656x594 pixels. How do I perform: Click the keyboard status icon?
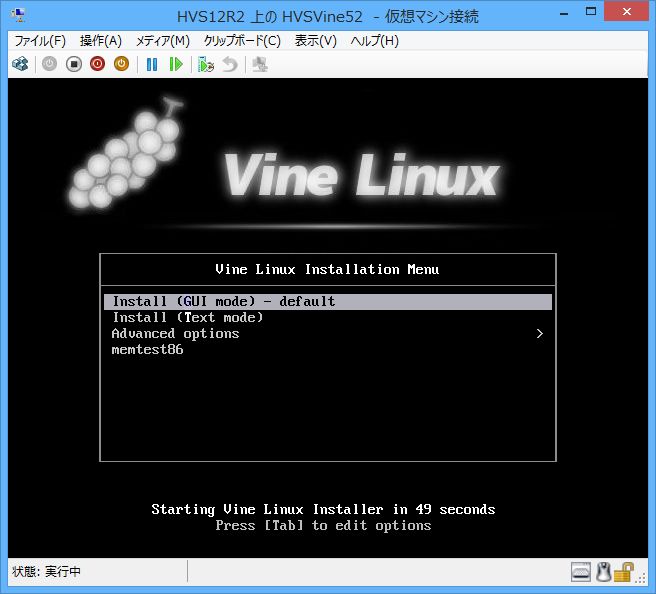click(x=581, y=572)
